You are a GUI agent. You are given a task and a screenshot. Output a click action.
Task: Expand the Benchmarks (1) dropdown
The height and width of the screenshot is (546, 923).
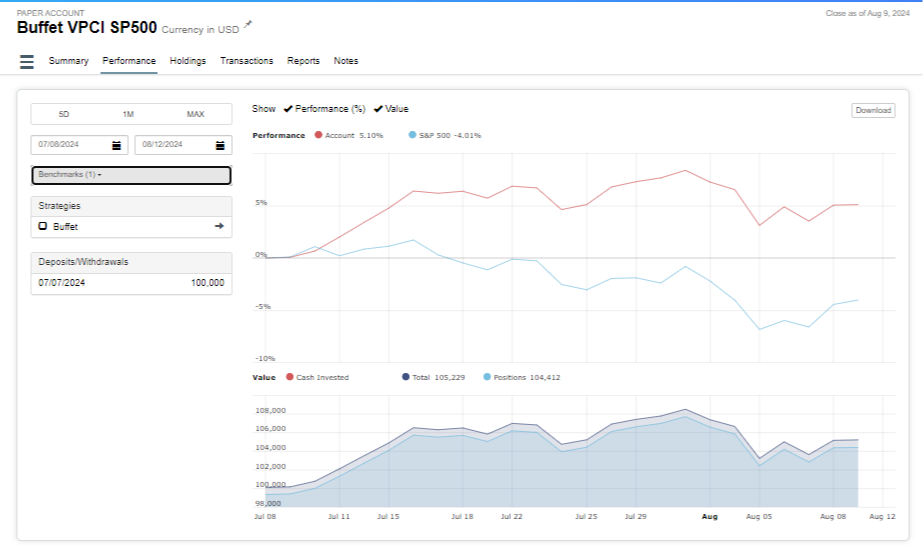point(131,175)
